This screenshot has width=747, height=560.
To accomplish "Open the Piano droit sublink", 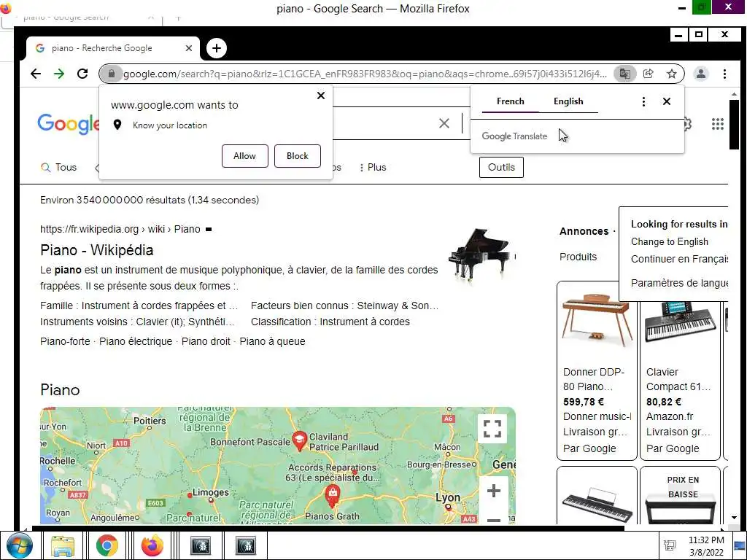I will (x=206, y=341).
